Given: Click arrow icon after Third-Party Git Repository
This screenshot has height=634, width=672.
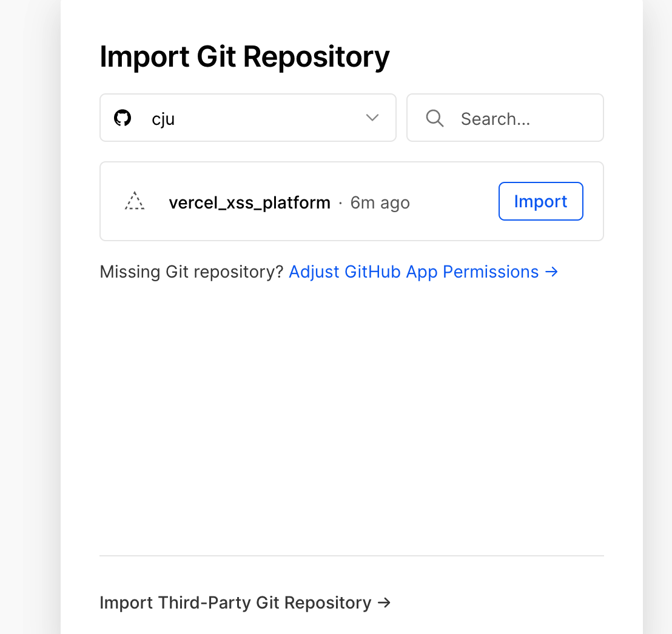Looking at the screenshot, I should (385, 602).
